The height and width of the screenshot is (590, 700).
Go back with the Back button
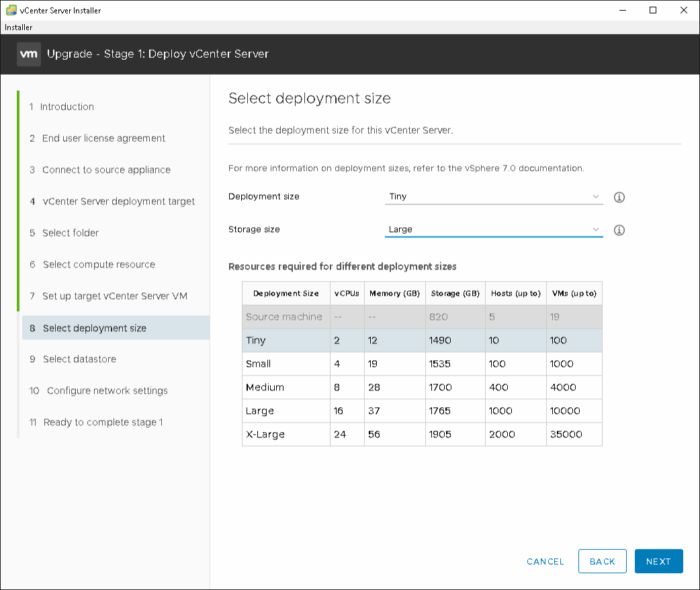click(602, 561)
